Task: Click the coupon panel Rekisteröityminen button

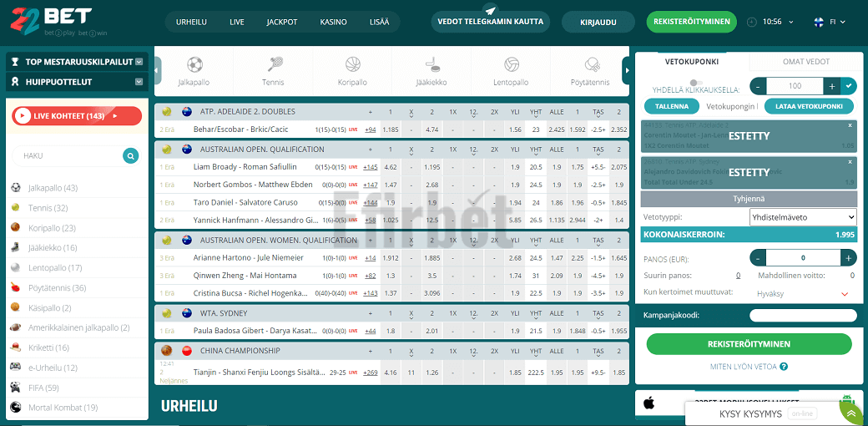Action: tap(749, 344)
